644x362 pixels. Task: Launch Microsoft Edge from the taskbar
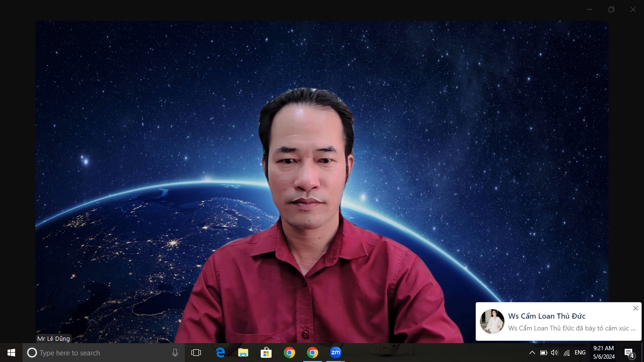point(220,353)
